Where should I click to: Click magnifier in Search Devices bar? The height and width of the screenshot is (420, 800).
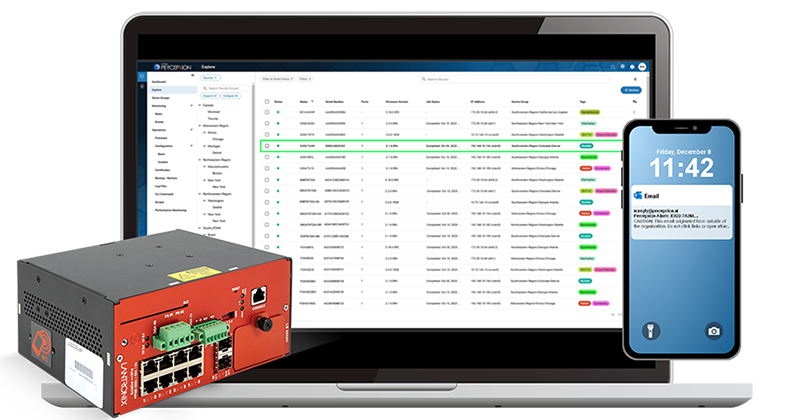pos(423,79)
